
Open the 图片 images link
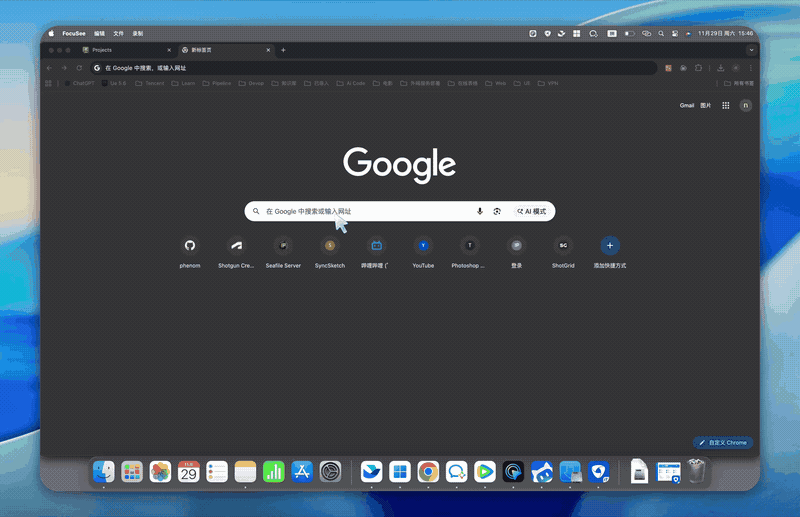(x=706, y=106)
